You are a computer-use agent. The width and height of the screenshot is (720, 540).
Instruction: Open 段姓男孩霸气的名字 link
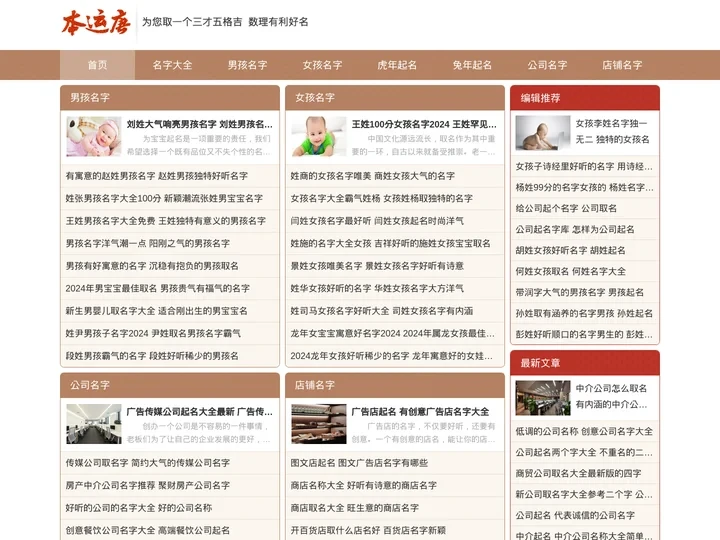click(x=152, y=356)
